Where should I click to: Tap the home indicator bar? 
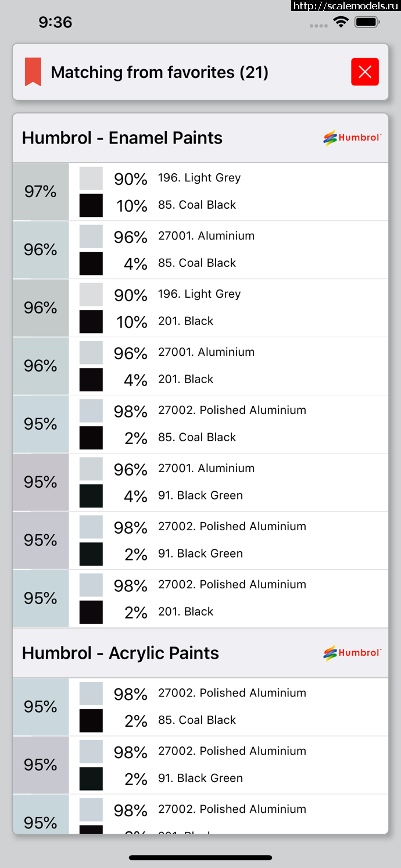tap(201, 858)
